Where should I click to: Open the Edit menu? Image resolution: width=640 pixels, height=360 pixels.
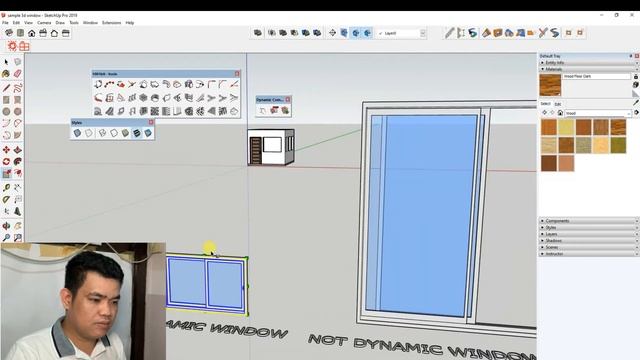click(16, 23)
